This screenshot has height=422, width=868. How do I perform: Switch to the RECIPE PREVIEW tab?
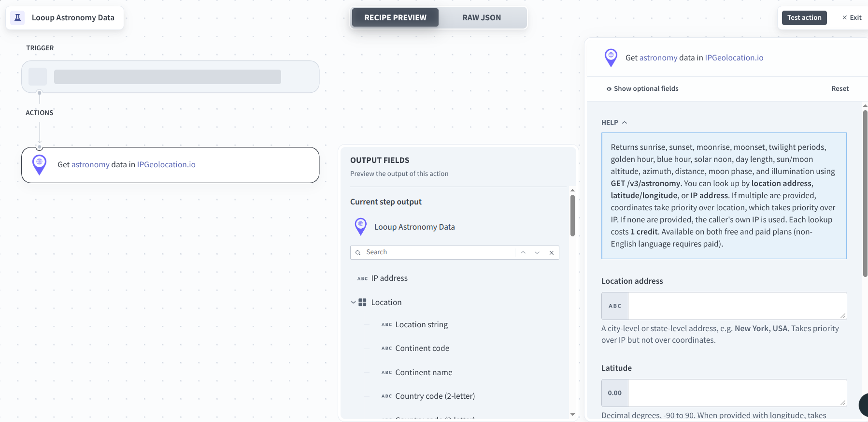[x=395, y=18]
